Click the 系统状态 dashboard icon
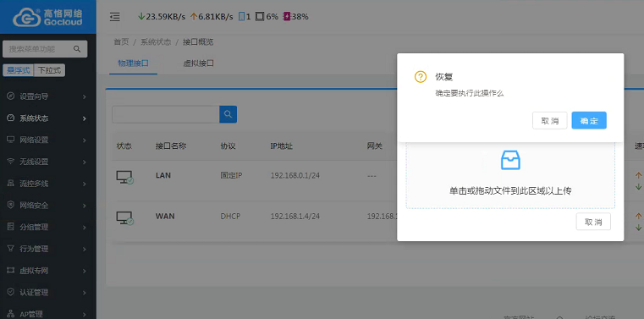The width and height of the screenshot is (644, 319). point(11,118)
